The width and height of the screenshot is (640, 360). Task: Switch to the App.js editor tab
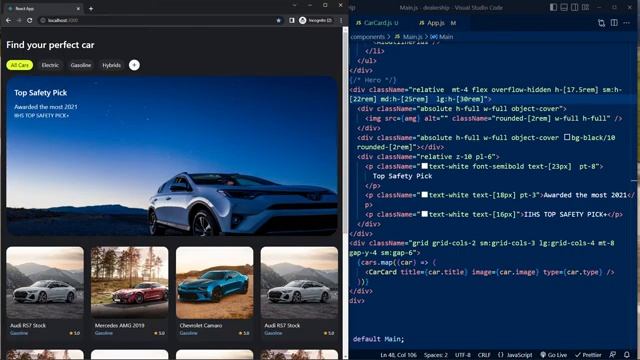[437, 23]
